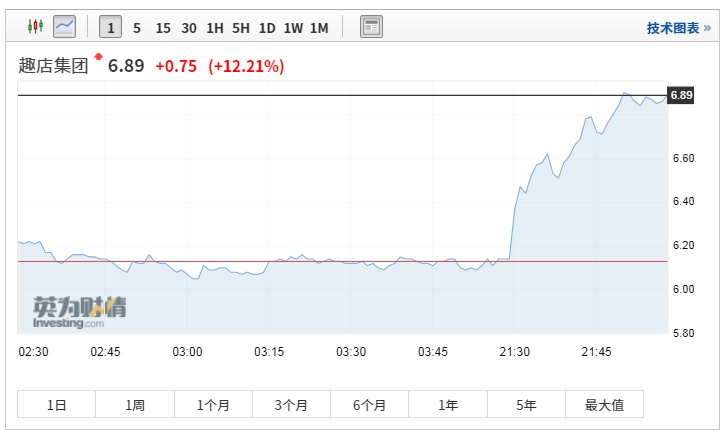Screen dimensions: 725x433
Task: Open the news panel layout icon
Action: click(x=371, y=27)
